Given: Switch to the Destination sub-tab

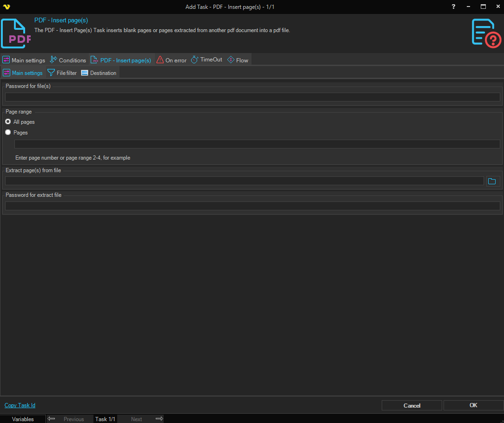Looking at the screenshot, I should pos(99,73).
